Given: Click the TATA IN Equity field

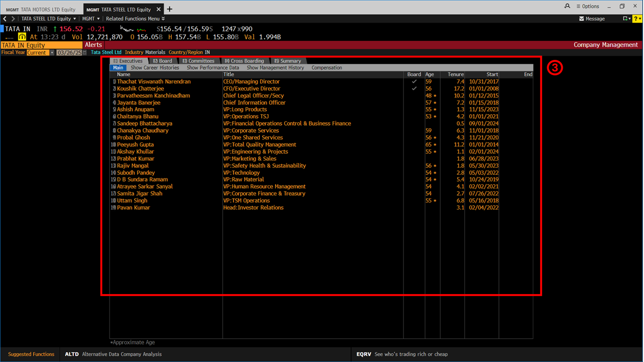Looking at the screenshot, I should click(41, 45).
